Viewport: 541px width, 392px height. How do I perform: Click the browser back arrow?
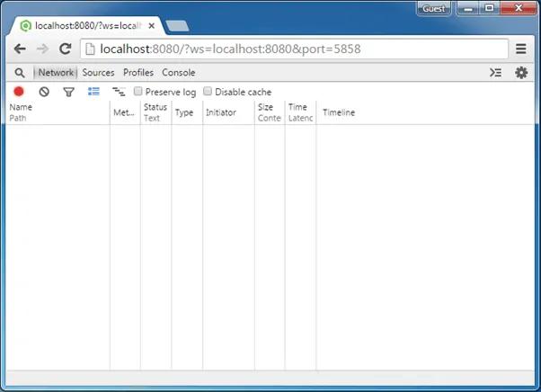20,49
